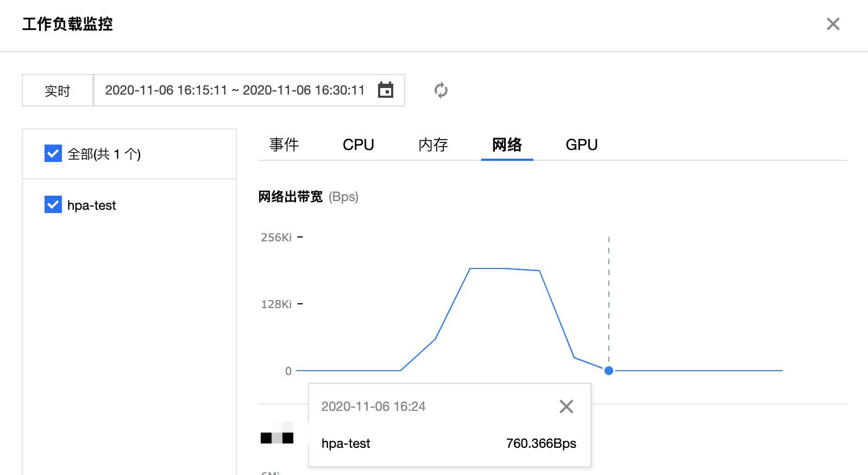Click the 网络出带宽 chart title

[x=291, y=197]
